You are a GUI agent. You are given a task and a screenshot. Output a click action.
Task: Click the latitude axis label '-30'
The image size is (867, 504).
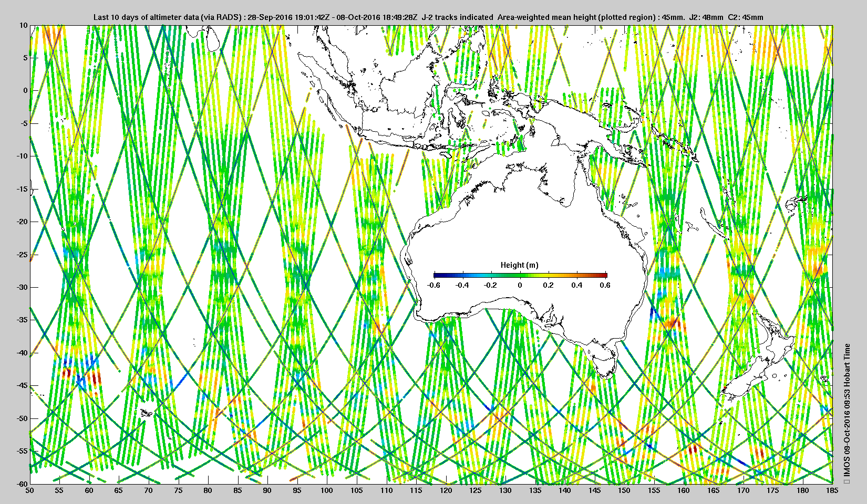coord(22,287)
